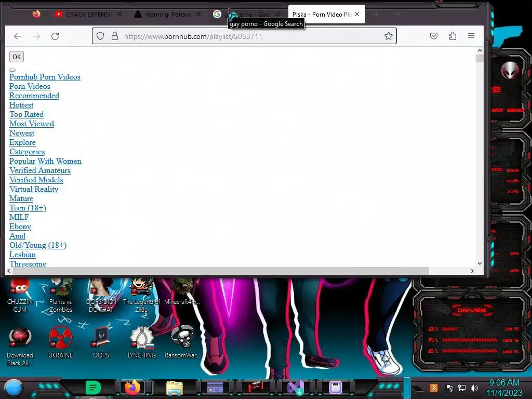The width and height of the screenshot is (532, 399).
Task: Click the Action Center flag tray icon
Action: (x=449, y=388)
